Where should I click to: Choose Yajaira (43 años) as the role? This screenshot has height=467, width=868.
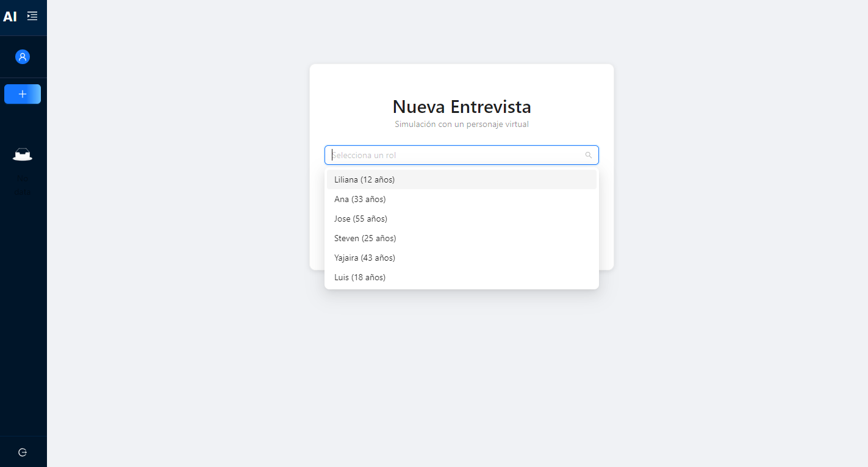(x=365, y=258)
